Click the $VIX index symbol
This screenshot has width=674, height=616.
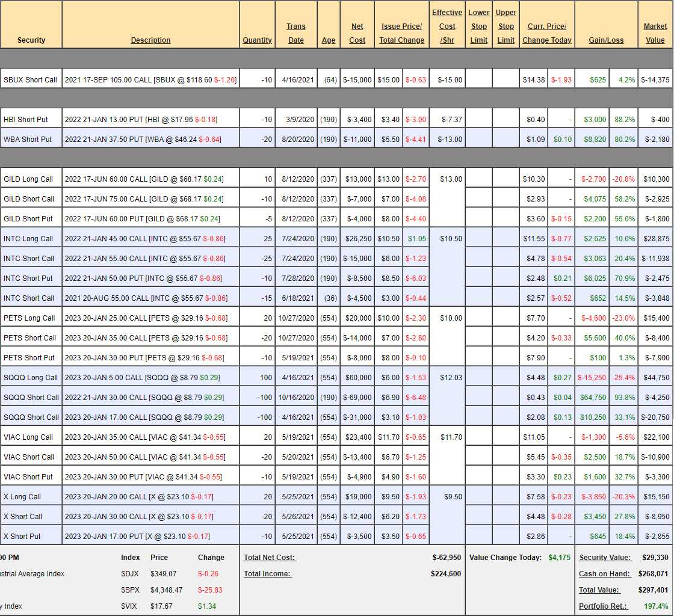[x=130, y=606]
